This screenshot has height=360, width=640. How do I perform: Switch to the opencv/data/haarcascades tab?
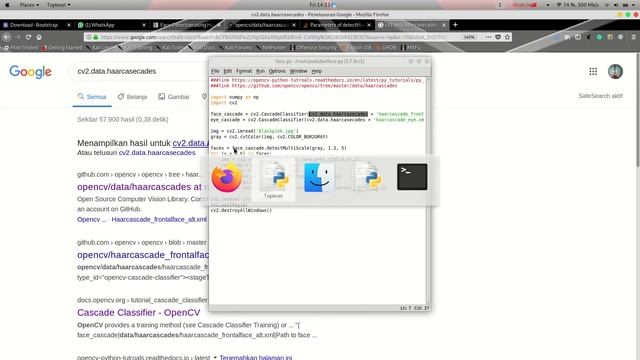point(261,25)
